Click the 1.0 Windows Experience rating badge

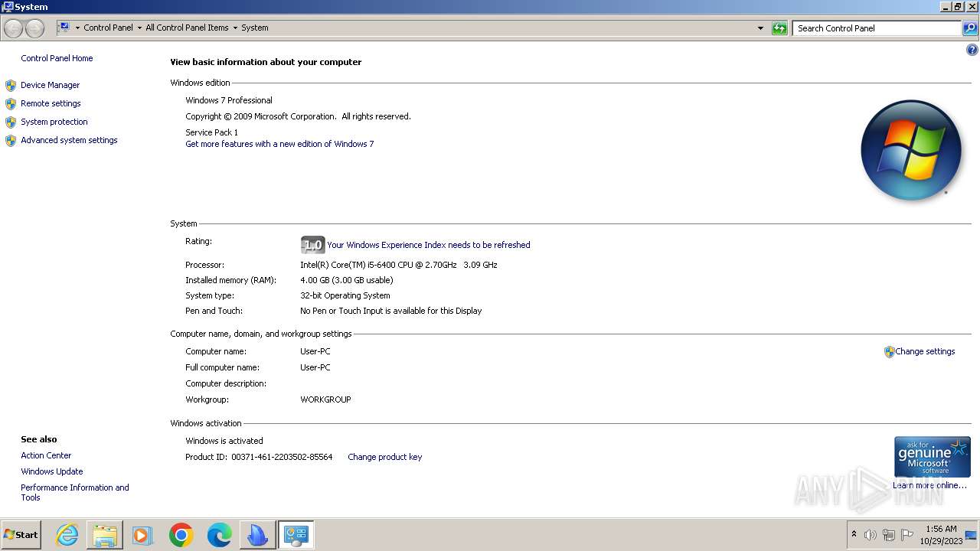(312, 245)
